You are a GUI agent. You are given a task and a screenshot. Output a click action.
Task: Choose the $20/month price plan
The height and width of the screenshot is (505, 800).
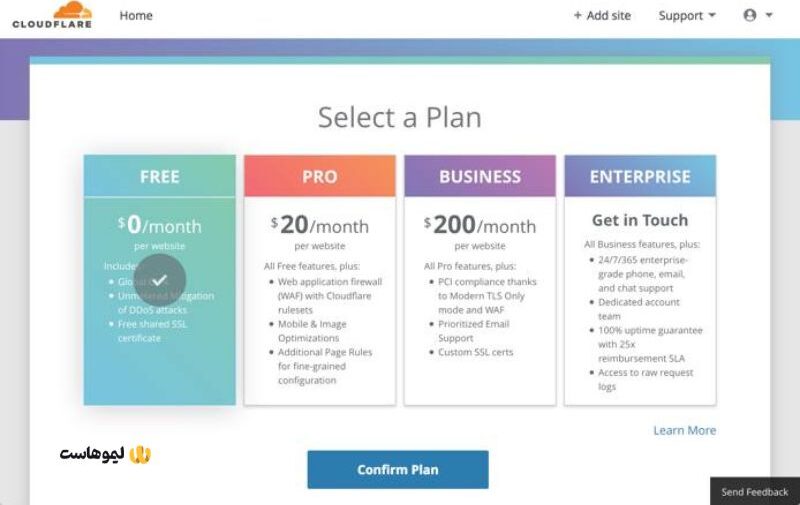point(320,225)
